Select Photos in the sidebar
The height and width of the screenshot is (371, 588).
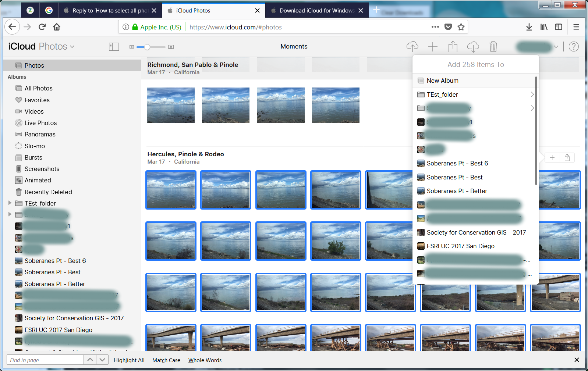click(72, 65)
